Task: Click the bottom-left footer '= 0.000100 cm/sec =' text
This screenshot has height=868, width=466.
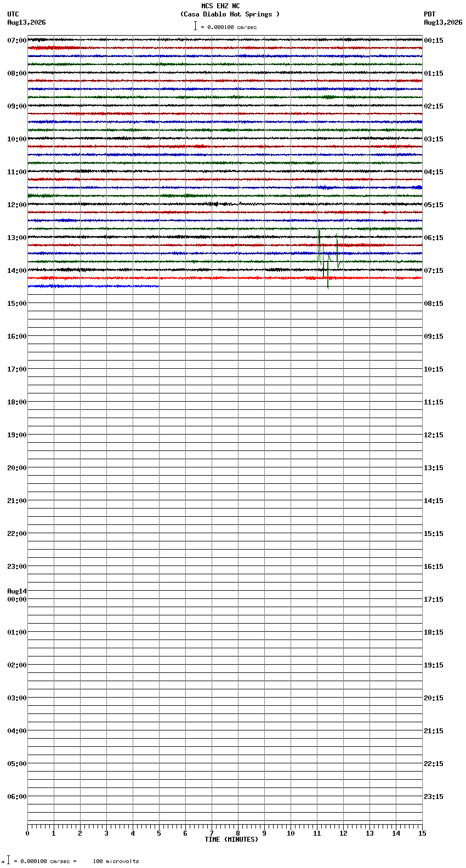Action: point(45,861)
